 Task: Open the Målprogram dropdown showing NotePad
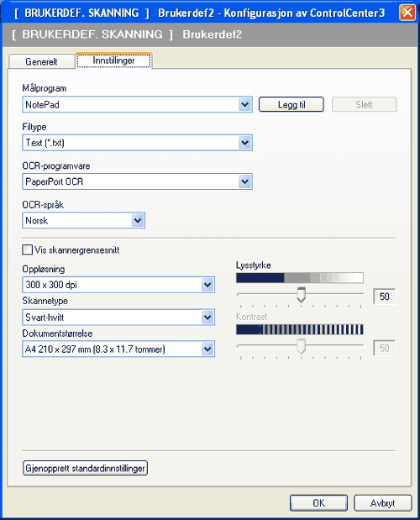point(137,104)
